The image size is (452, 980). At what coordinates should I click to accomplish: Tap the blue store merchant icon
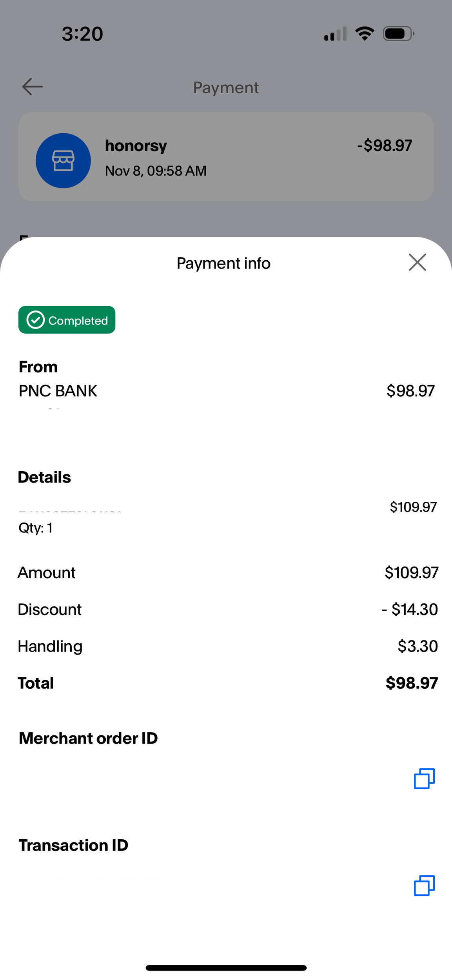point(63,161)
